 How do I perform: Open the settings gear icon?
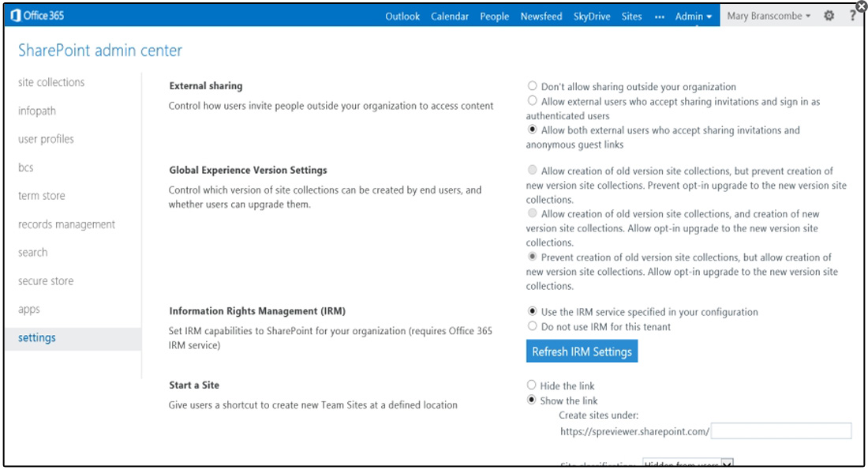[829, 16]
